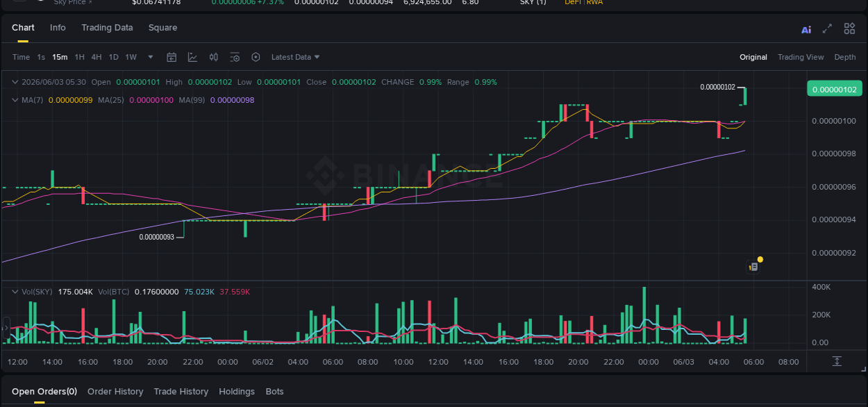Click the 400K volume axis label

pyautogui.click(x=821, y=287)
